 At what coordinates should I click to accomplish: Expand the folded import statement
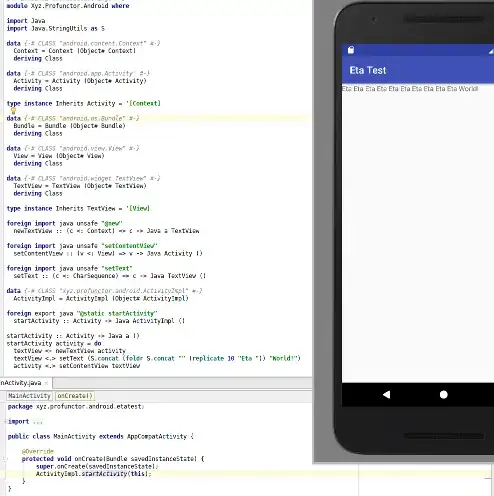click(6, 421)
